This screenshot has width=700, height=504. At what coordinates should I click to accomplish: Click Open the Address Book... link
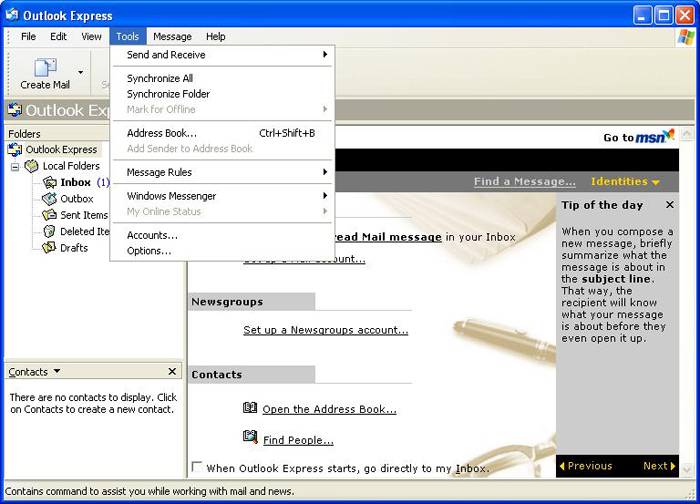(329, 409)
